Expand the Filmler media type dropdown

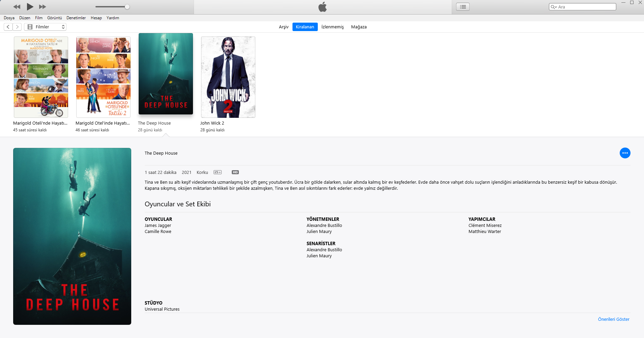pyautogui.click(x=45, y=27)
